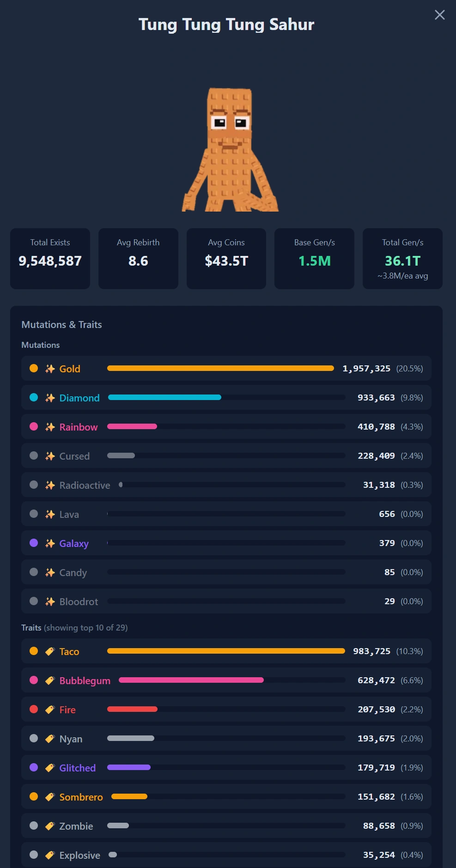Image resolution: width=456 pixels, height=868 pixels.
Task: Click the Total Exists value 9,548,587
Action: coord(50,261)
